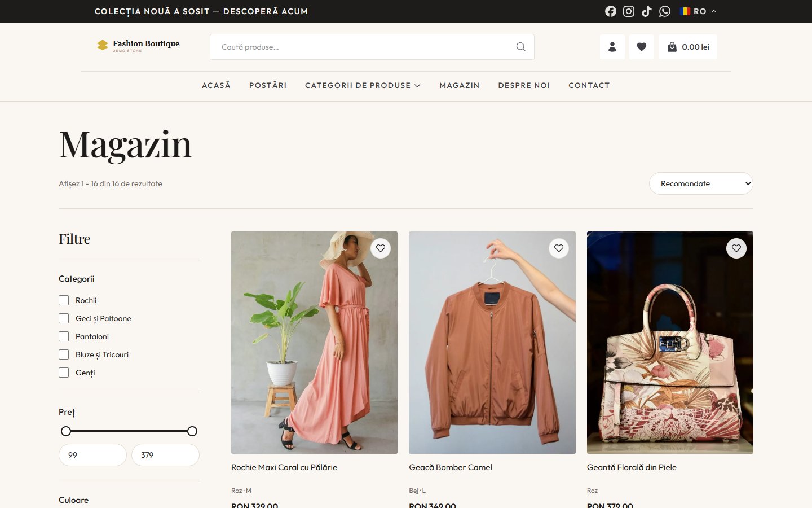Expand the Categorii de Produse menu

tap(363, 85)
